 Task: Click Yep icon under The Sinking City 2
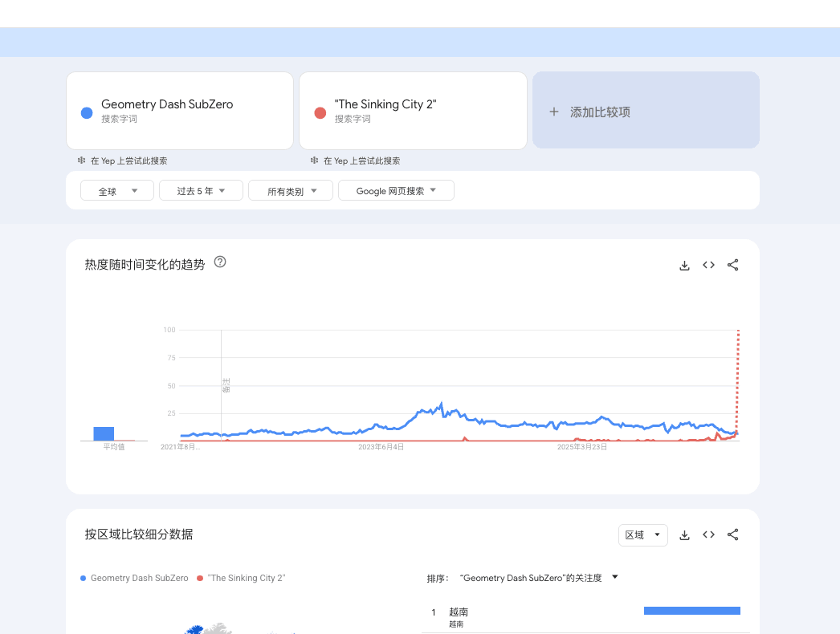(315, 161)
